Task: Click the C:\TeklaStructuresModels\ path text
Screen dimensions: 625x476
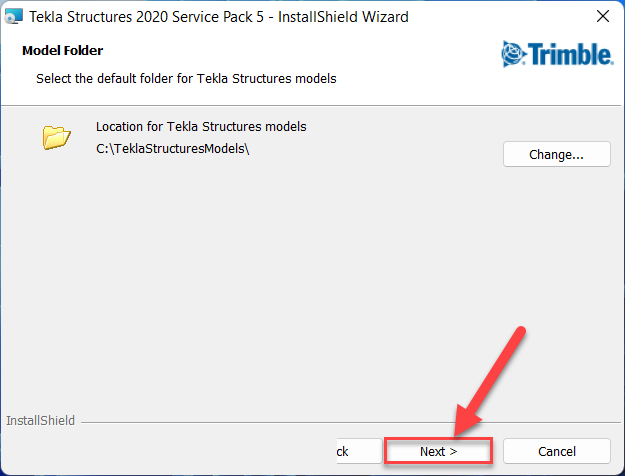Action: (x=172, y=149)
